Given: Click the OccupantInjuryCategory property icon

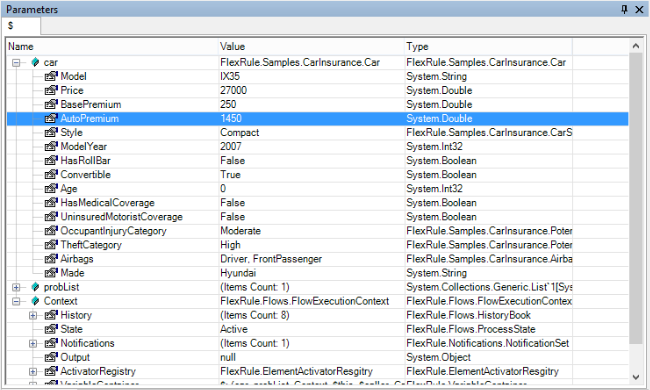Looking at the screenshot, I should [x=51, y=231].
